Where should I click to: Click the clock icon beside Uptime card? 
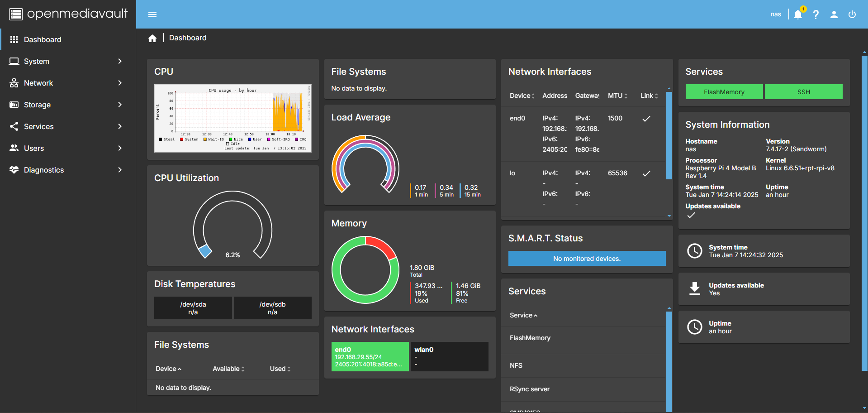point(695,327)
